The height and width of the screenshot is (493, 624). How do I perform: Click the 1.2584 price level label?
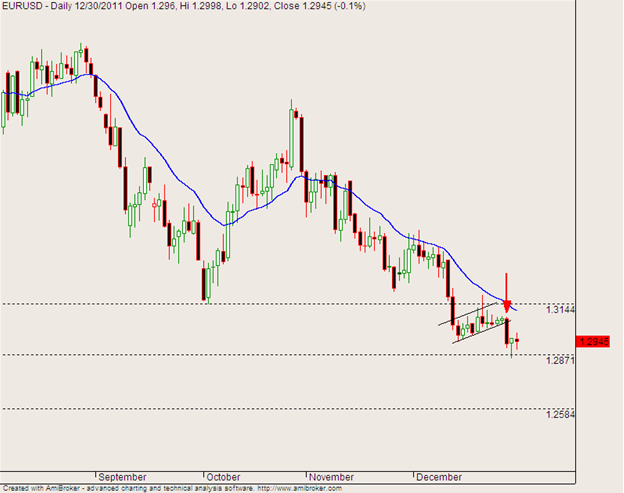click(x=561, y=415)
